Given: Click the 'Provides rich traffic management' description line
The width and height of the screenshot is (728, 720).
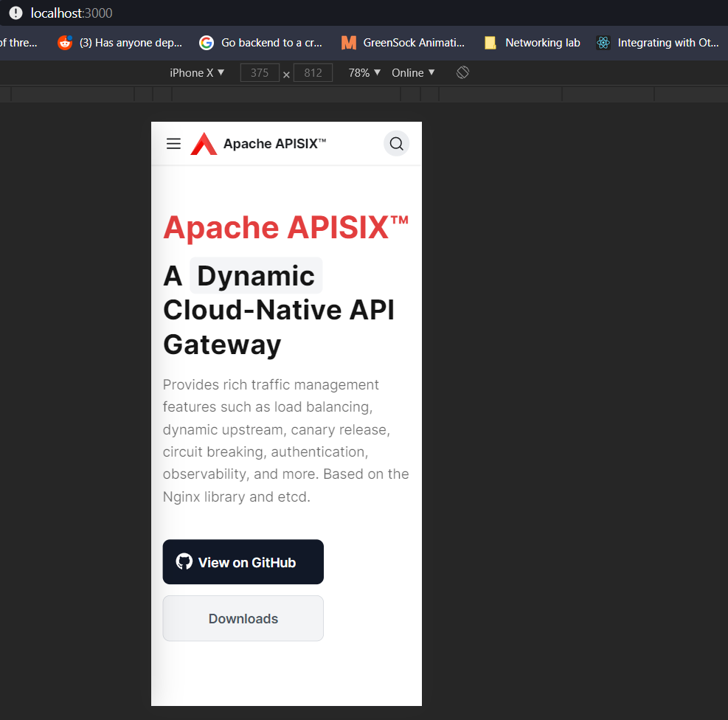Looking at the screenshot, I should [x=271, y=384].
